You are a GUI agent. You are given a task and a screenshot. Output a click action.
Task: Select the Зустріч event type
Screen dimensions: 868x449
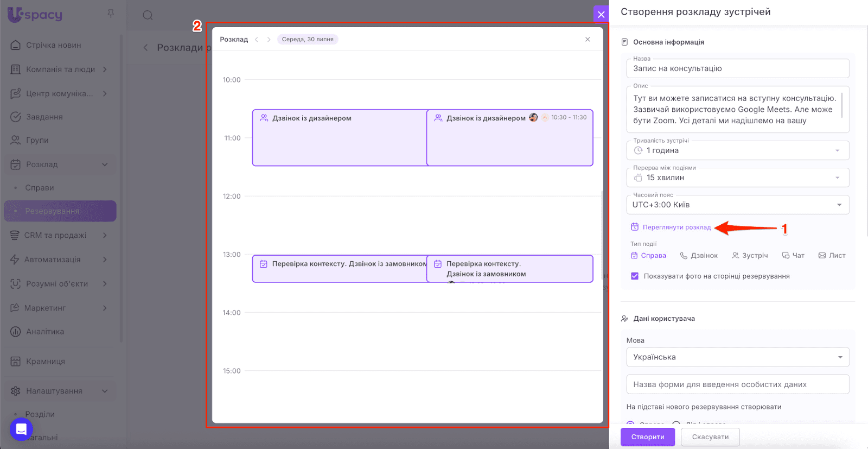coord(750,255)
